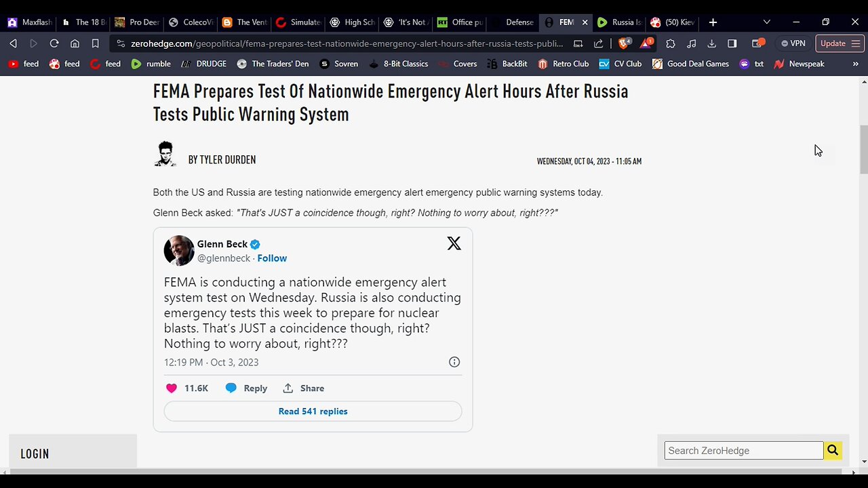Open the BackBit bookmark
Screen dimensions: 868x488
point(507,64)
